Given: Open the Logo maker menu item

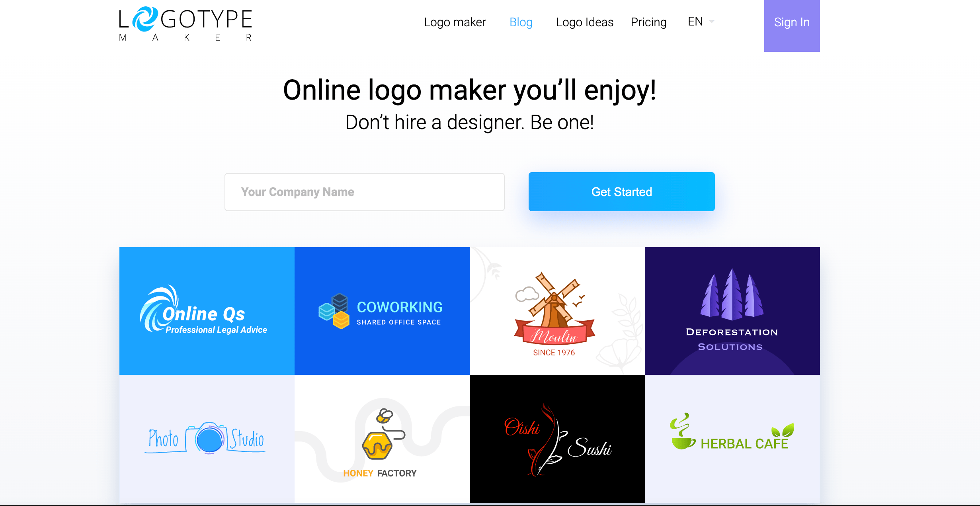Looking at the screenshot, I should [x=455, y=22].
